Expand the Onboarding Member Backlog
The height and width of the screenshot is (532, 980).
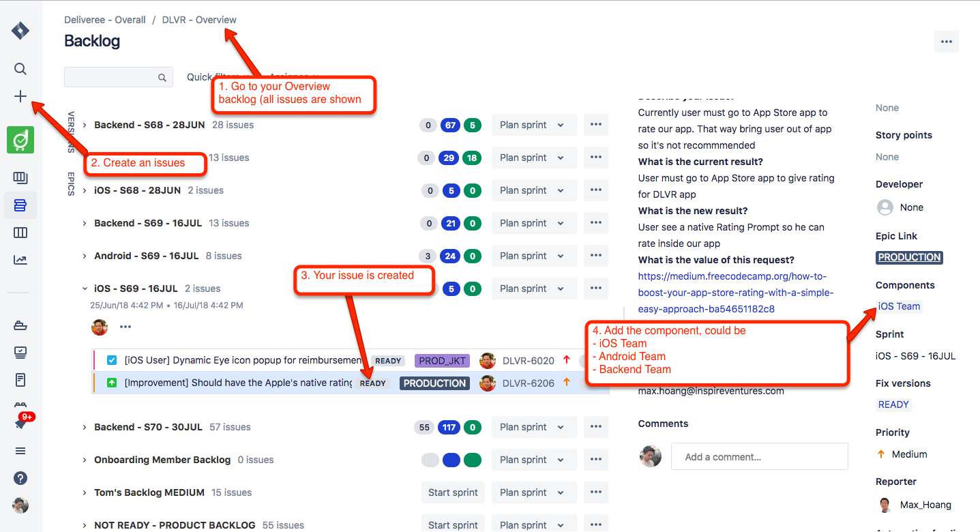85,460
